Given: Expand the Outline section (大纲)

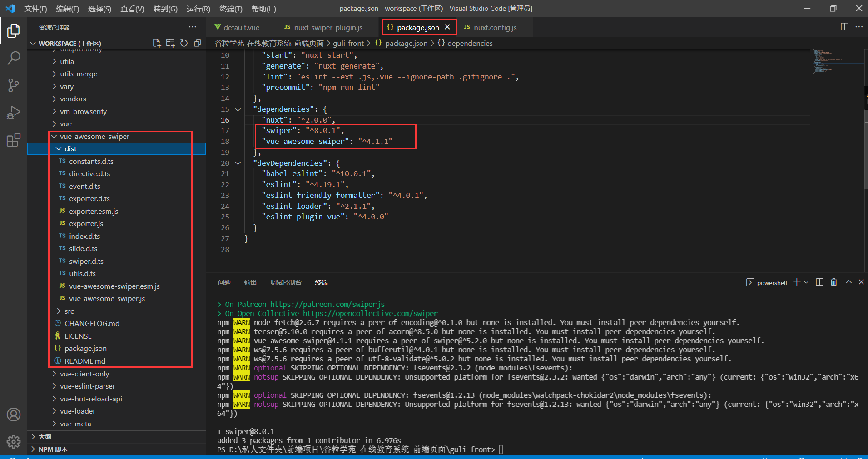Looking at the screenshot, I should pyautogui.click(x=116, y=437).
